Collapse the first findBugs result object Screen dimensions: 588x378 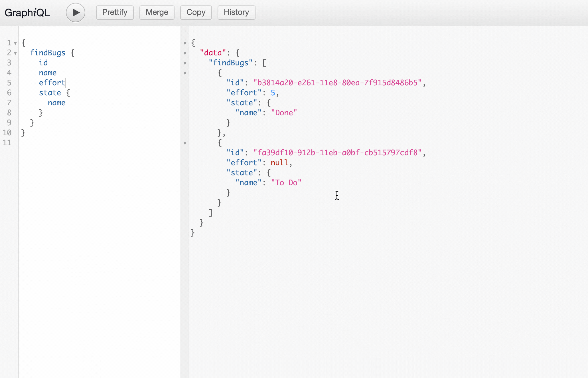pos(185,73)
